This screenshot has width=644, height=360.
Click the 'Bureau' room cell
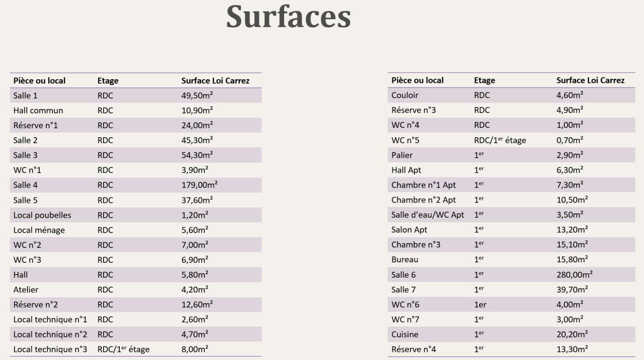pyautogui.click(x=405, y=260)
